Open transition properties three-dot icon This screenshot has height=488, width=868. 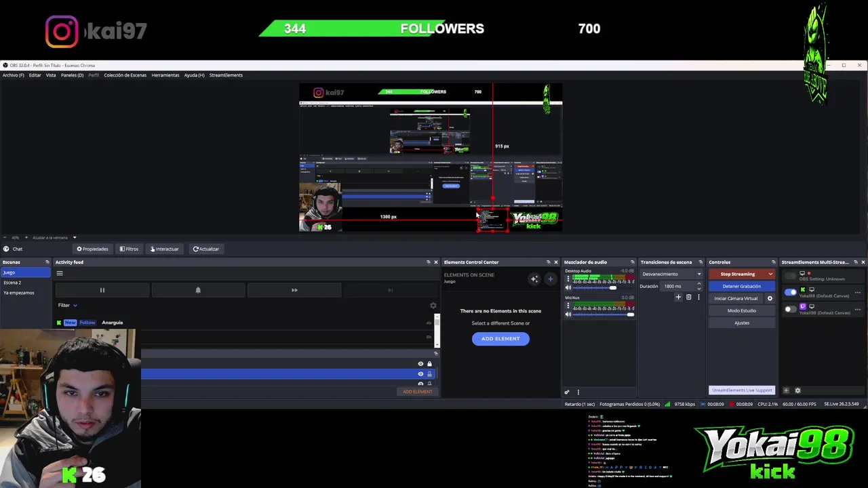[698, 297]
